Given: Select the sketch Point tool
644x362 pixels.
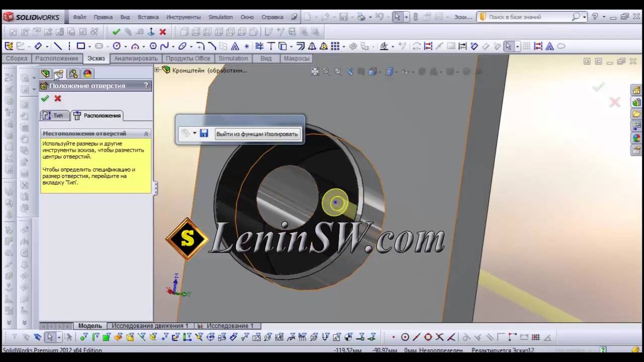Looking at the screenshot, I should pos(247,46).
